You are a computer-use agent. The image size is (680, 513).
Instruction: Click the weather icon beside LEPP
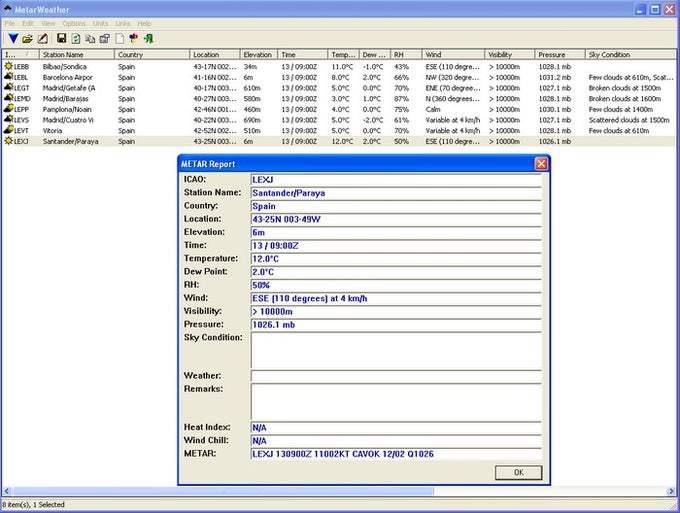(8, 109)
